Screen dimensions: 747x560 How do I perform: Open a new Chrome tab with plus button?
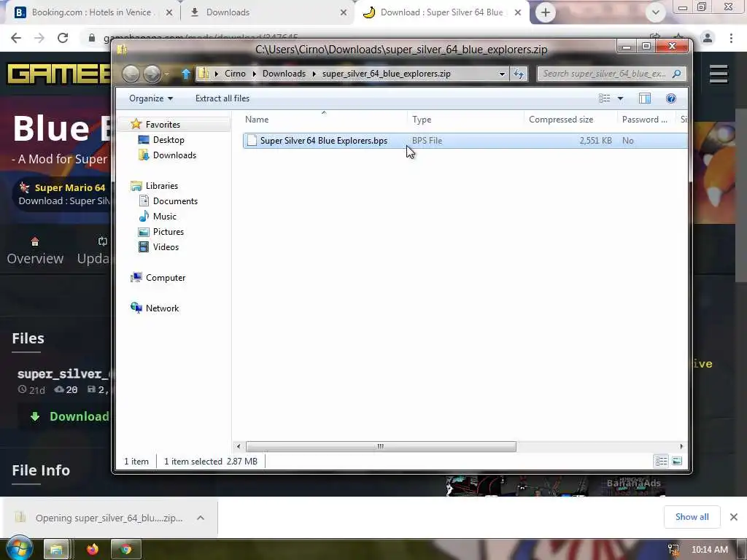pos(546,12)
